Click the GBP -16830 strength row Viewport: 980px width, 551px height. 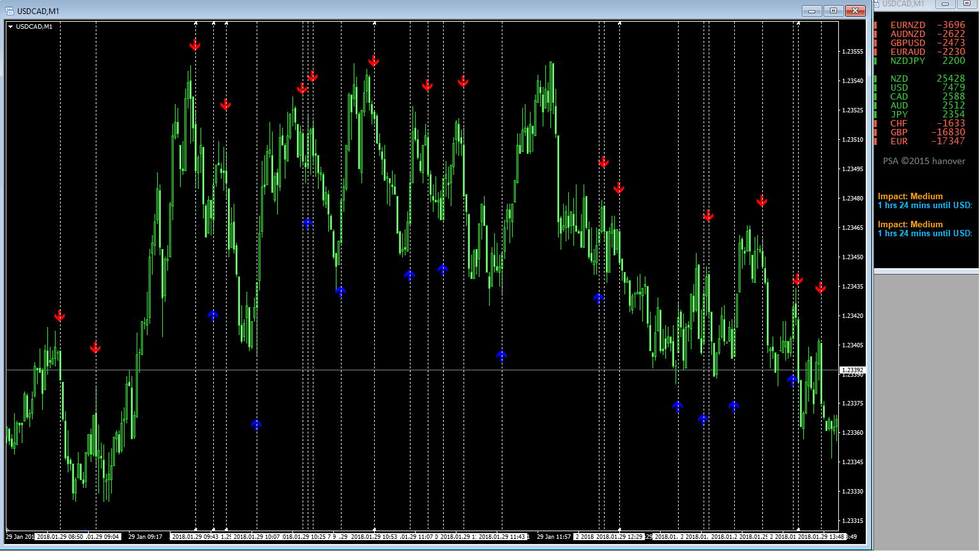click(920, 132)
